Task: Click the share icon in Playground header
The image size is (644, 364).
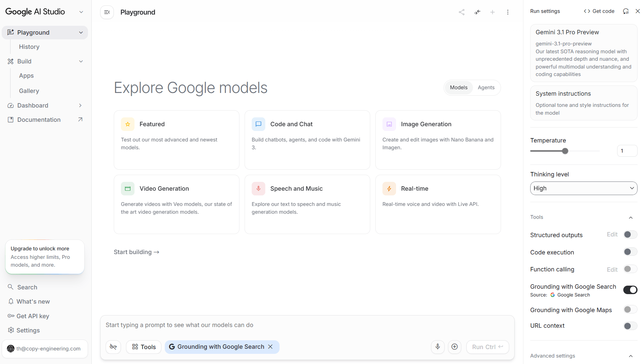Action: pos(462,12)
